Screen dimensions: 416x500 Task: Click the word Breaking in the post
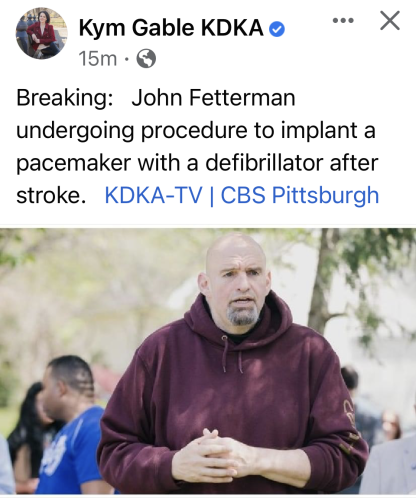(x=65, y=98)
